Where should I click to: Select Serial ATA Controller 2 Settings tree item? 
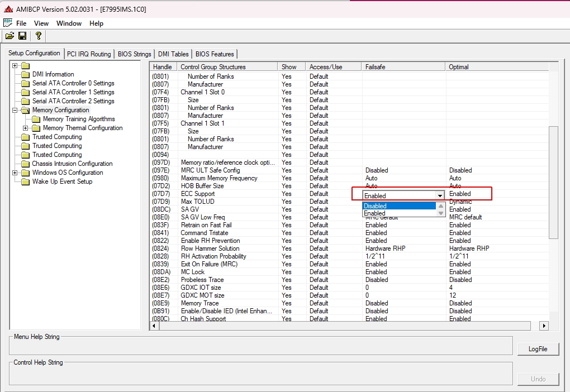tap(73, 102)
